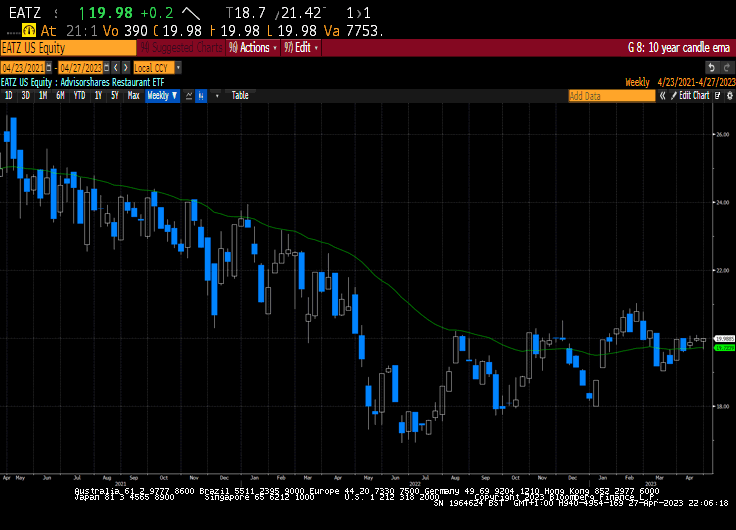Click the undo arrow icon
The height and width of the screenshot is (530, 736).
coord(711,67)
